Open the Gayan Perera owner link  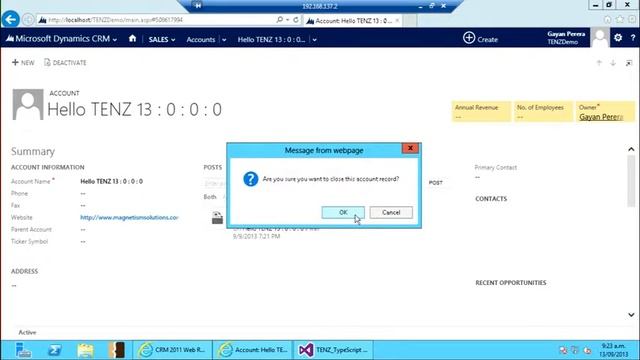point(601,117)
